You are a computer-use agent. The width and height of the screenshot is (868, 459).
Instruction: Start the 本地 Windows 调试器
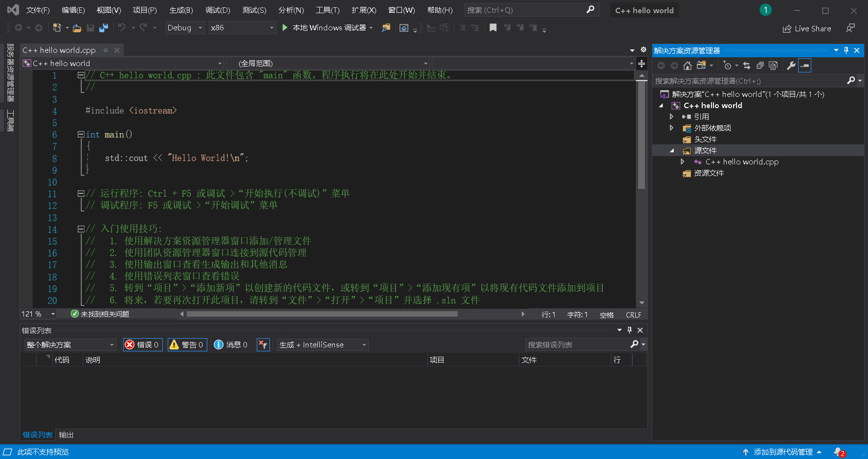(x=324, y=28)
